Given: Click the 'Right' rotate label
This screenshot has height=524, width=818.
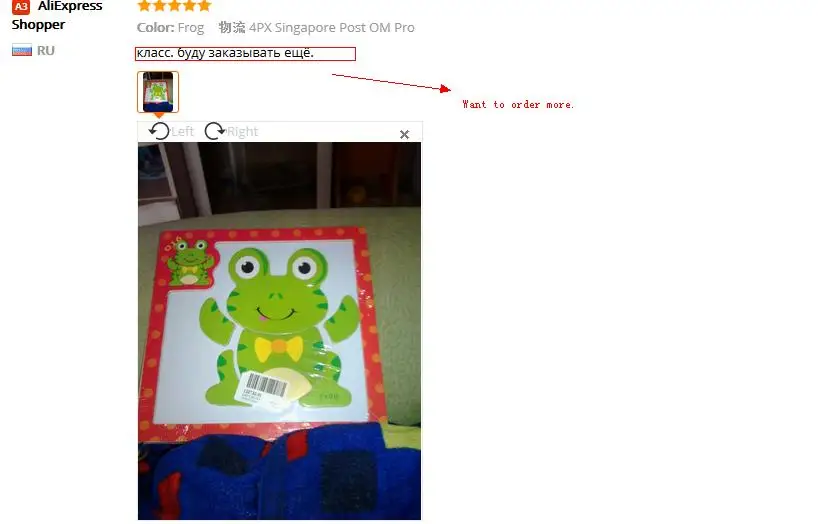Looking at the screenshot, I should point(243,132).
